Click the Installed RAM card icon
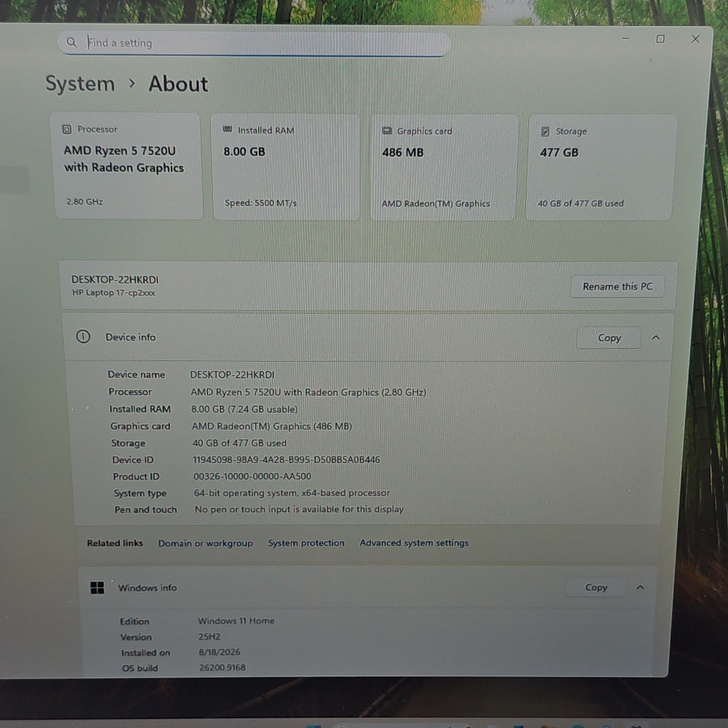The height and width of the screenshot is (728, 728). click(x=227, y=129)
